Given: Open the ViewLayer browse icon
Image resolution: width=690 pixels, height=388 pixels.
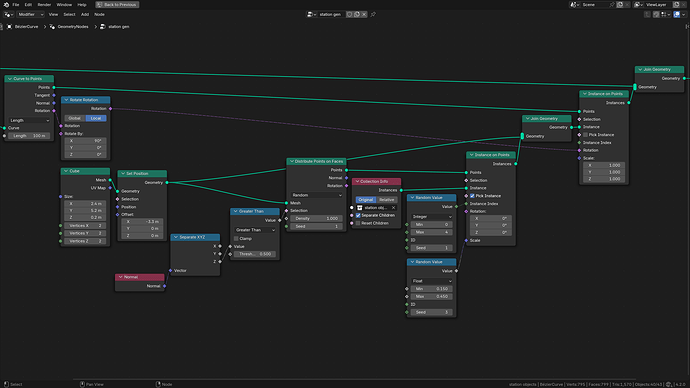Looking at the screenshot, I should pyautogui.click(x=638, y=4).
